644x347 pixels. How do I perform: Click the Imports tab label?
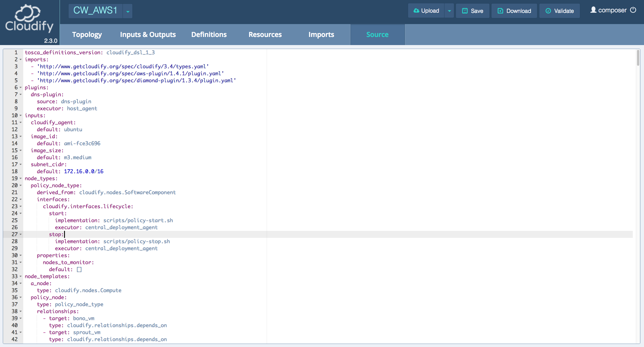[321, 35]
